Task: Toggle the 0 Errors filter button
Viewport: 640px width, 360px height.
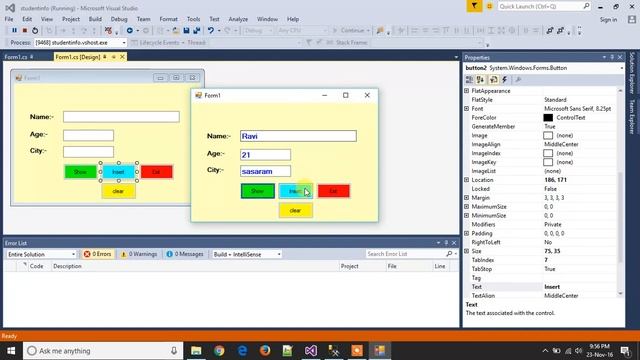Action: pos(98,254)
